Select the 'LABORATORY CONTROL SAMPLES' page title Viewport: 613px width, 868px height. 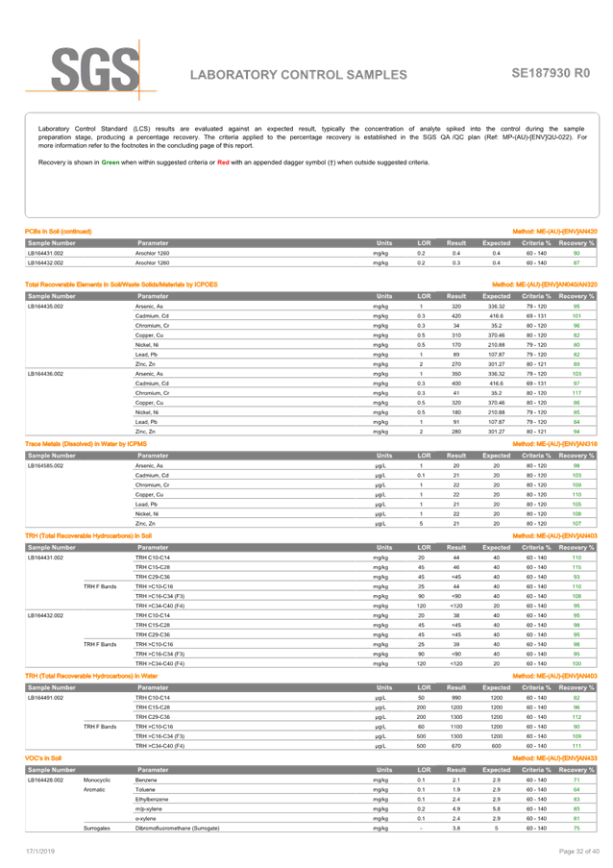coord(298,75)
